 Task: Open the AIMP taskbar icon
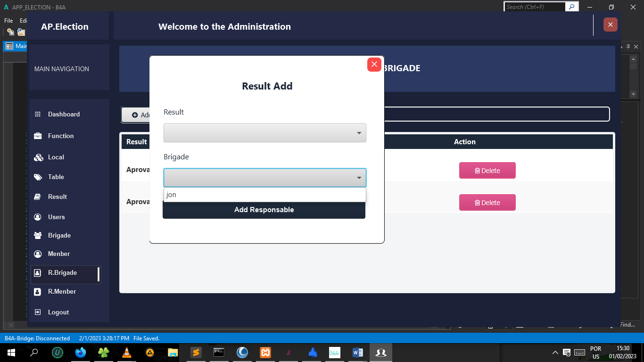[150, 353]
